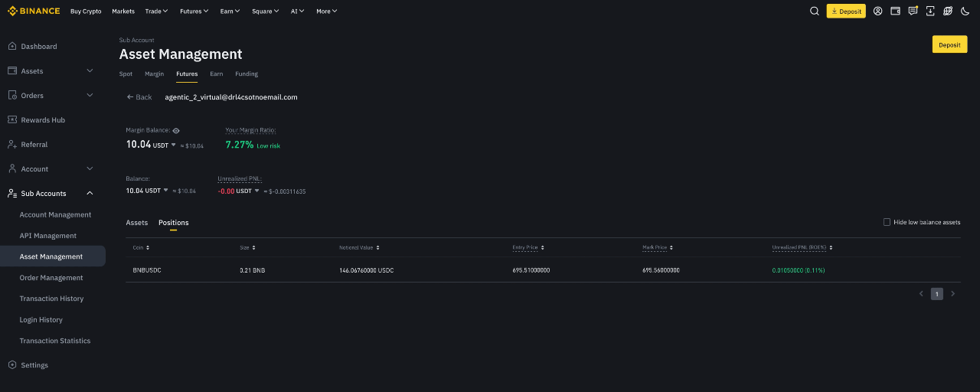
Task: Click the Rewards Hub icon in sidebar
Action: click(x=12, y=119)
